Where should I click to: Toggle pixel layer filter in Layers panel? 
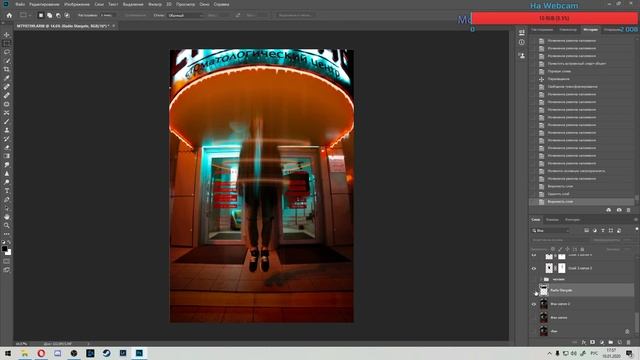[587, 231]
